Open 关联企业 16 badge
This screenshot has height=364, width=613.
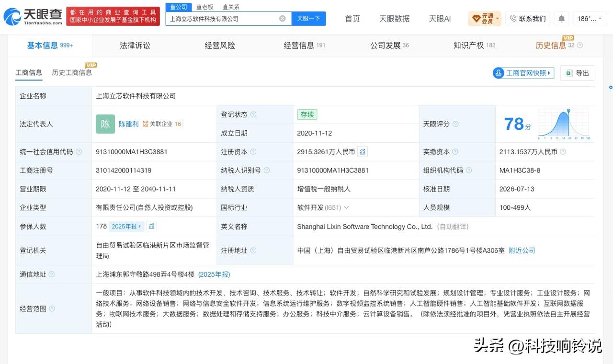[161, 124]
